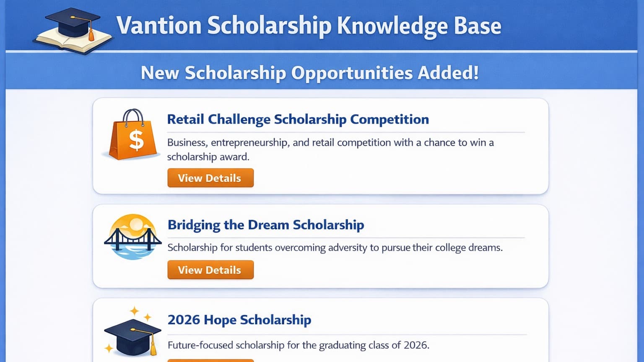
Task: Click the orange shopping bag icon
Action: pos(131,138)
